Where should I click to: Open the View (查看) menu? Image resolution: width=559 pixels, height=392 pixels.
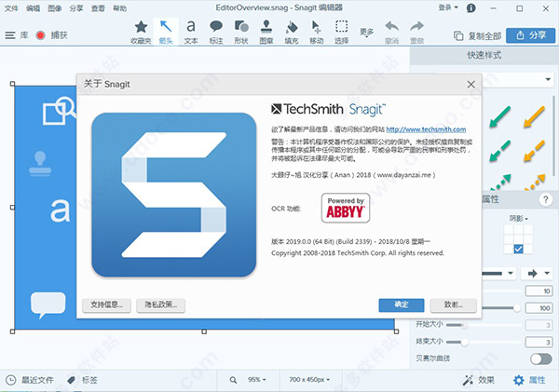pyautogui.click(x=98, y=7)
